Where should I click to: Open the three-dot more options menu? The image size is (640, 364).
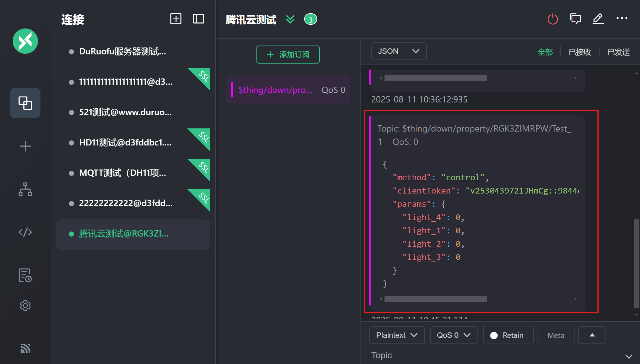coord(622,18)
